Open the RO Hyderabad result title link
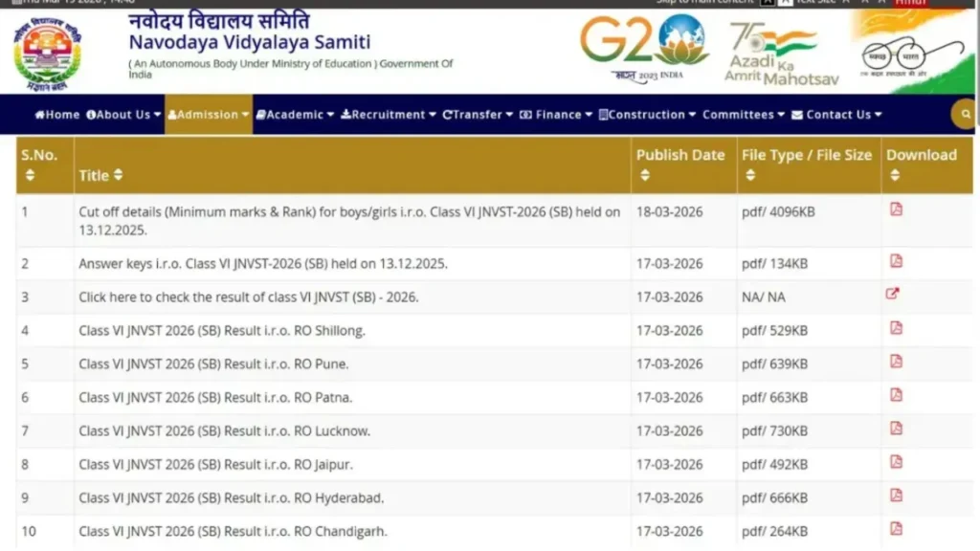The height and width of the screenshot is (551, 980). click(231, 498)
